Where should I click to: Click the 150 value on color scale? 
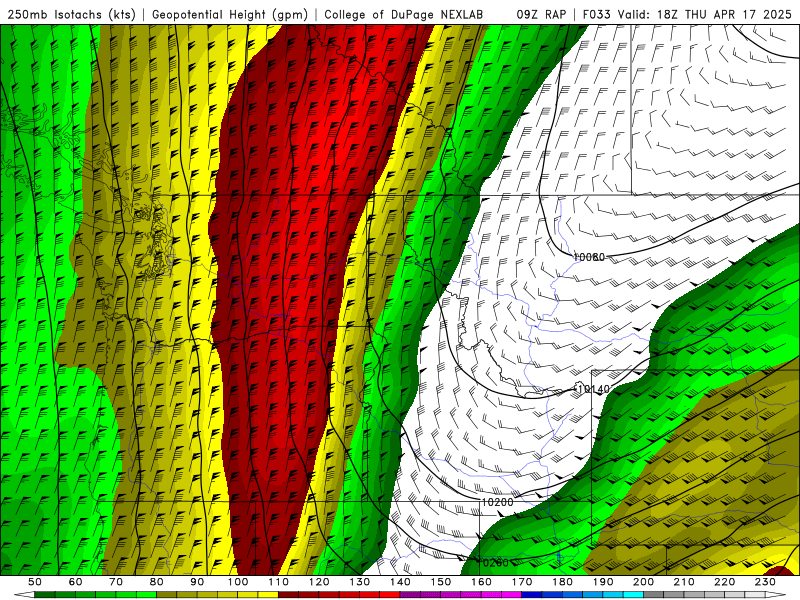coord(441,582)
